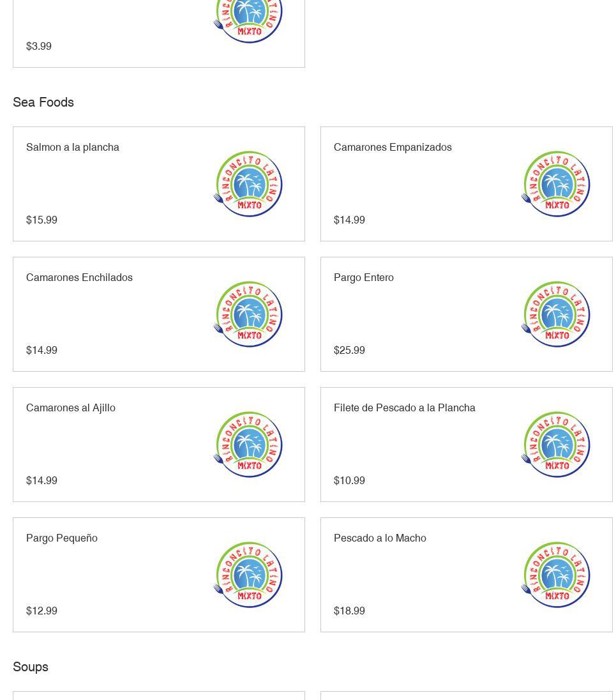616x700 pixels.
Task: Click the logo image on Pargo Pequeño
Action: [x=248, y=575]
